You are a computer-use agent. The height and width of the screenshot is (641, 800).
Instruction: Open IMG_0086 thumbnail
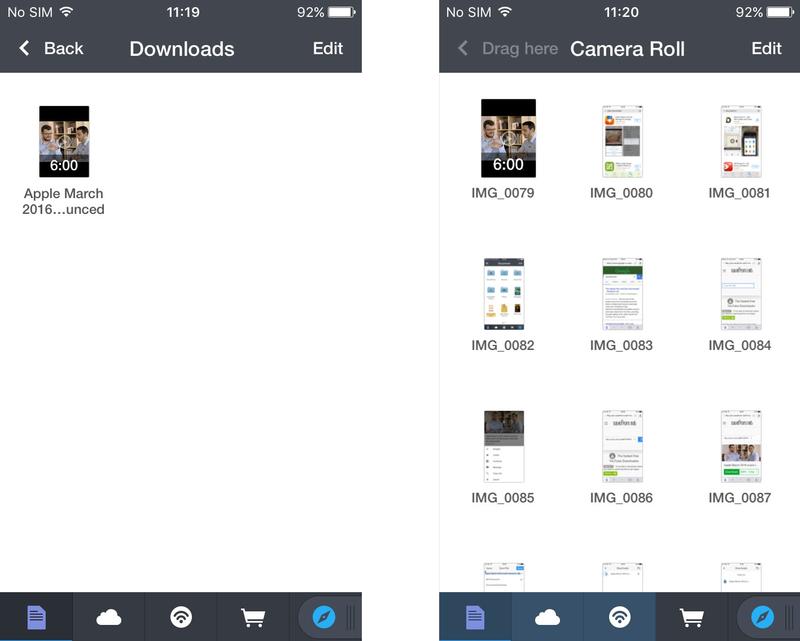coord(622,447)
